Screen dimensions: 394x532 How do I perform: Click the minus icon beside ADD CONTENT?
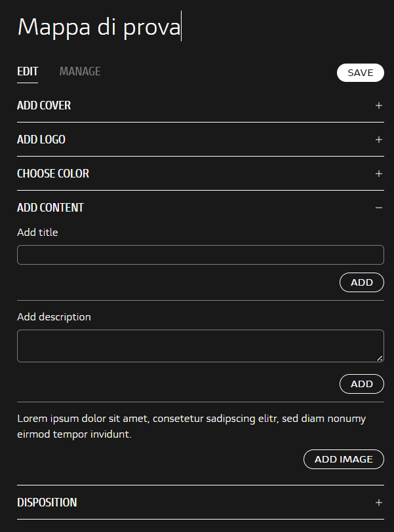(x=379, y=208)
